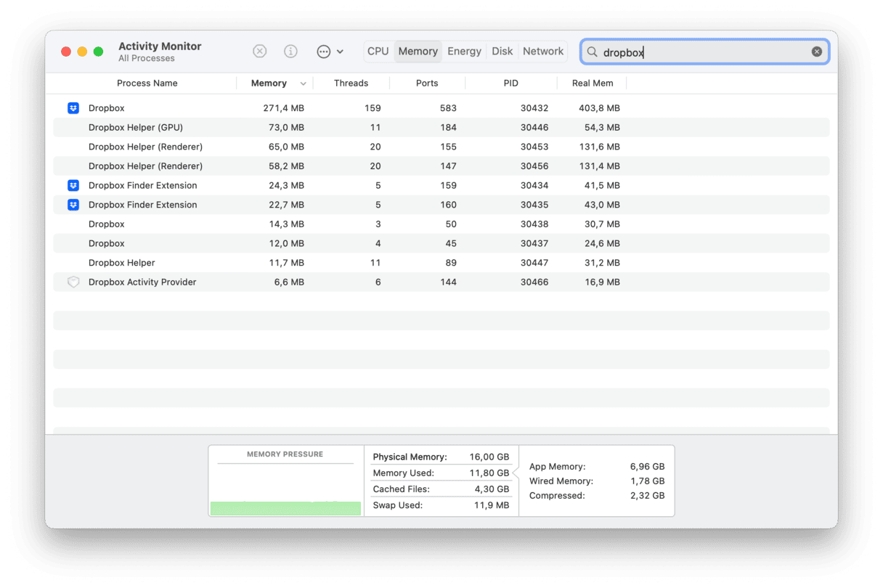This screenshot has width=883, height=588.
Task: Select the Dropbox Helper (GPU) row
Action: point(441,128)
